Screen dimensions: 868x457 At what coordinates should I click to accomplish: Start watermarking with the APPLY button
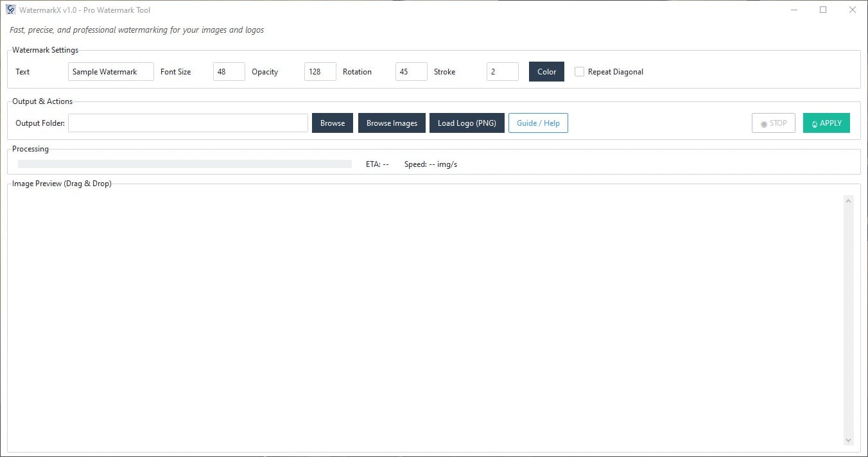click(x=826, y=123)
